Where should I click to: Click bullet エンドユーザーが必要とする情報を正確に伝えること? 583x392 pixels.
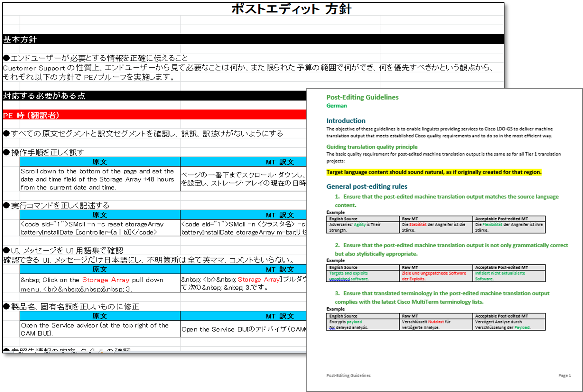[95, 58]
